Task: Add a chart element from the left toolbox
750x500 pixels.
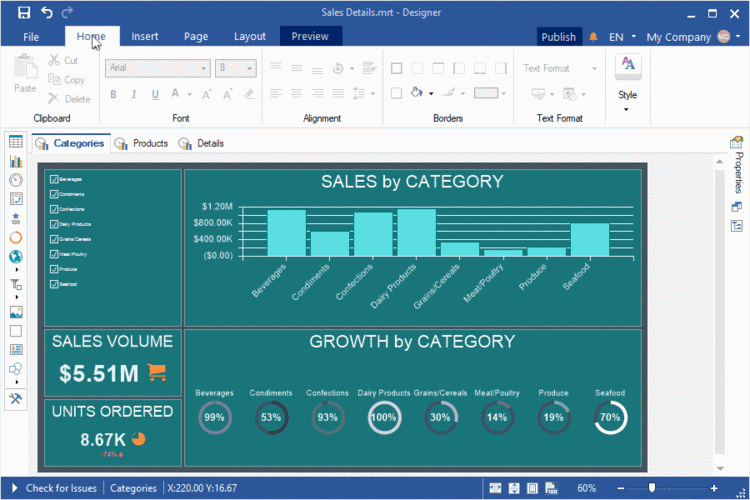Action: [16, 161]
